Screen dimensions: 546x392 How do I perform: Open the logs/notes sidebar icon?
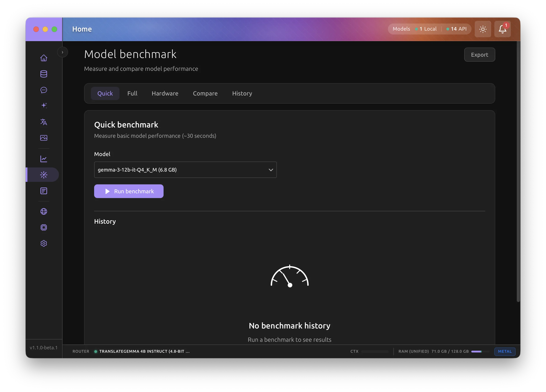coord(44,191)
